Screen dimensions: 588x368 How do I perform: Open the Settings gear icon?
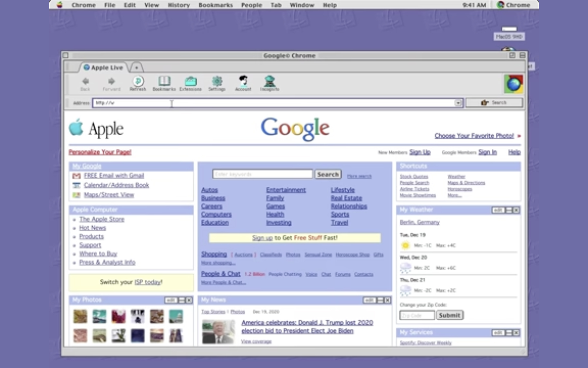(217, 81)
